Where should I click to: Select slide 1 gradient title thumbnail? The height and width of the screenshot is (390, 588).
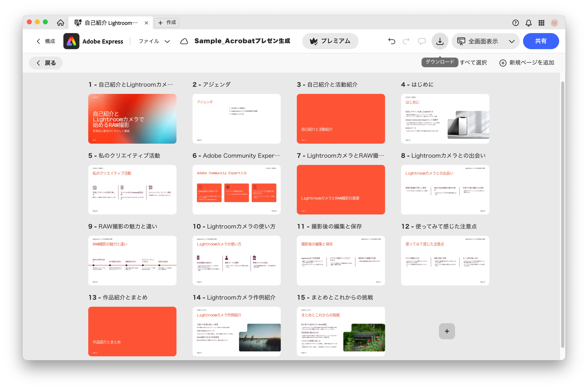pyautogui.click(x=132, y=119)
